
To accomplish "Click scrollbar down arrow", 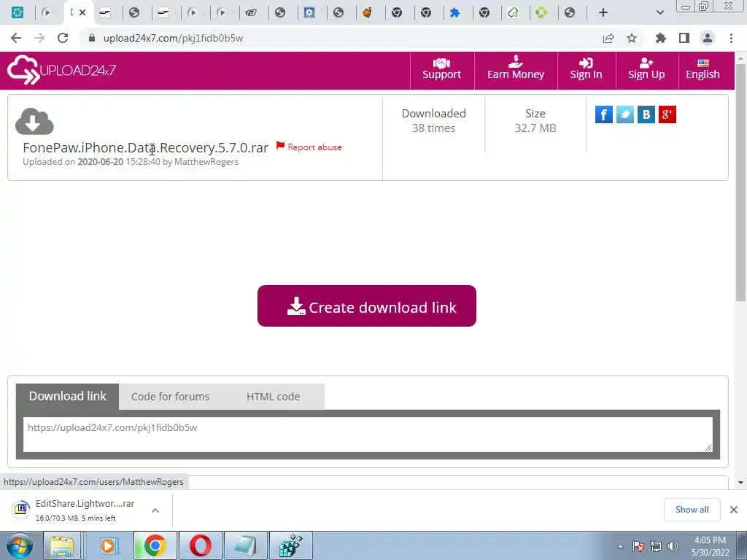I will click(740, 483).
